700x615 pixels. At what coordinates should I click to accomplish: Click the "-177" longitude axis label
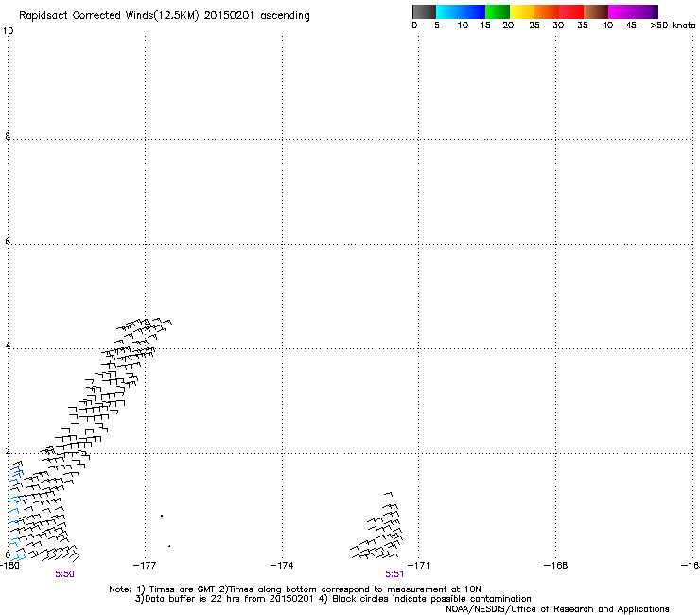145,566
